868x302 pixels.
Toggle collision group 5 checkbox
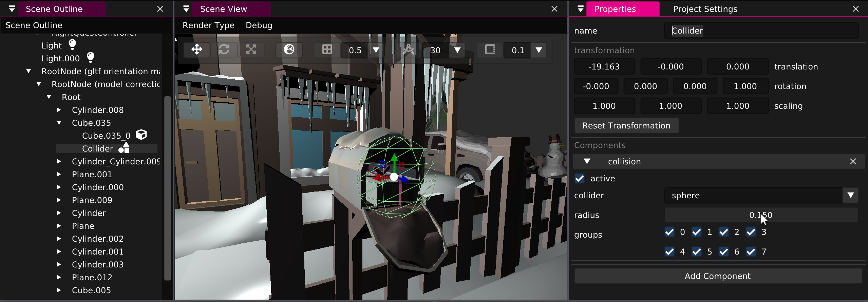(697, 251)
